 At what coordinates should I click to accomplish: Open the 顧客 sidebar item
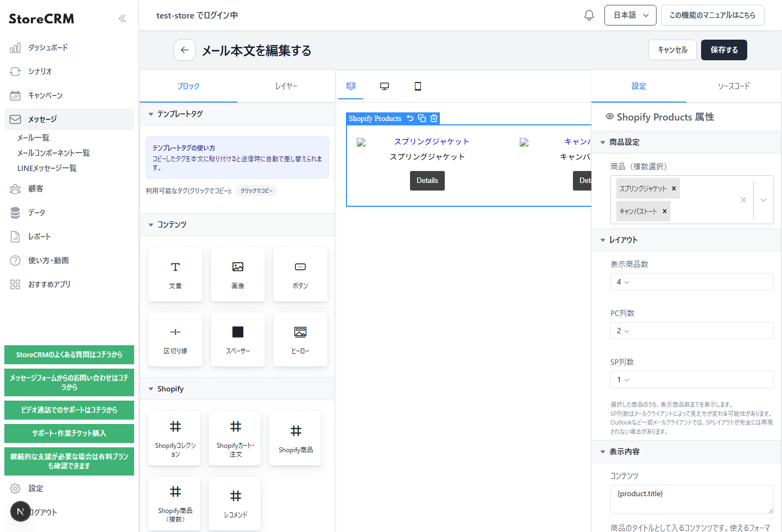[69, 189]
